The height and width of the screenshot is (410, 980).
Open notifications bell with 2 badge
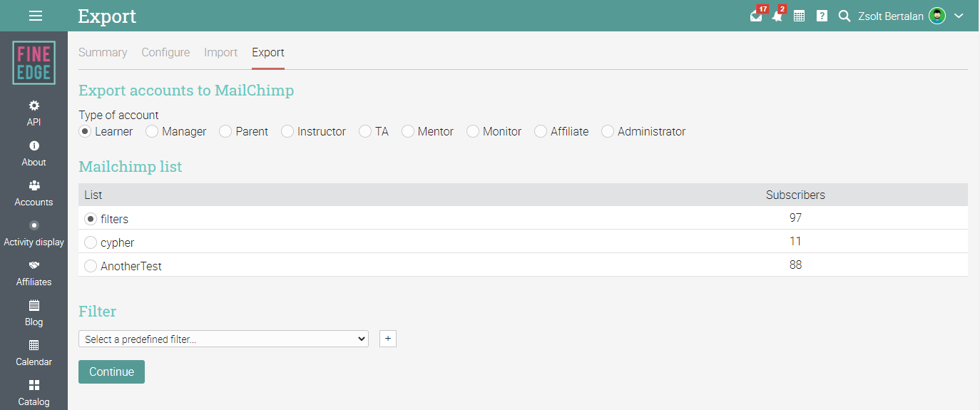pos(777,16)
